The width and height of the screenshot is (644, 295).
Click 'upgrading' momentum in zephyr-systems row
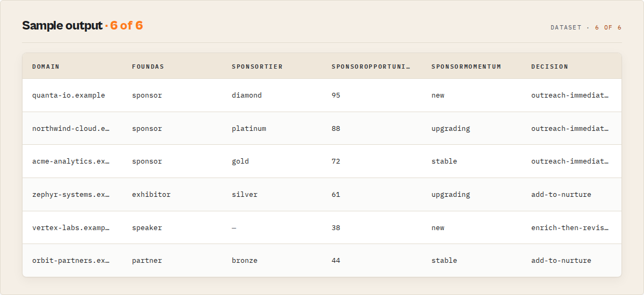451,195
